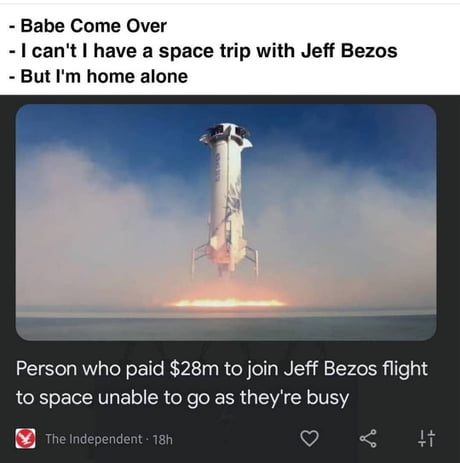The width and height of the screenshot is (460, 463).
Task: Like the article with the heart icon
Action: coord(309,438)
